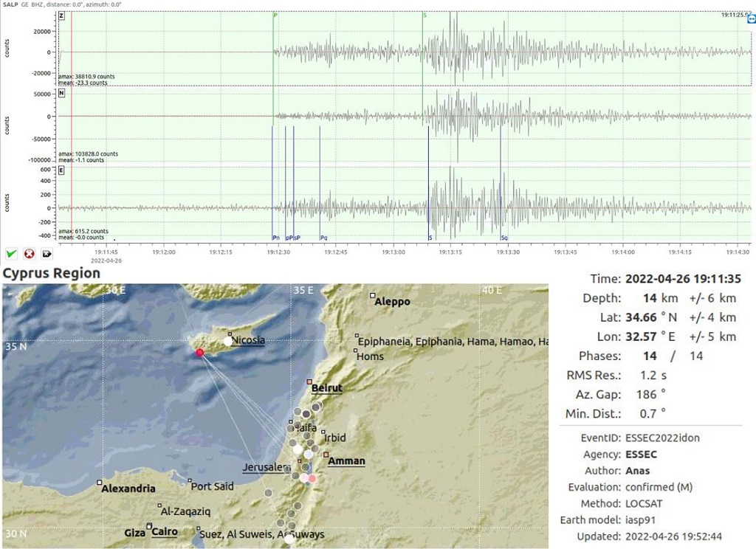Viewport: 756px width, 549px height.
Task: Click the Amman city marker on map
Action: point(326,455)
